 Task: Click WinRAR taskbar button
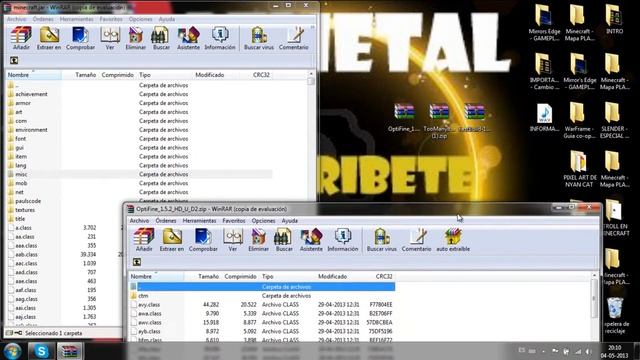[x=69, y=351]
